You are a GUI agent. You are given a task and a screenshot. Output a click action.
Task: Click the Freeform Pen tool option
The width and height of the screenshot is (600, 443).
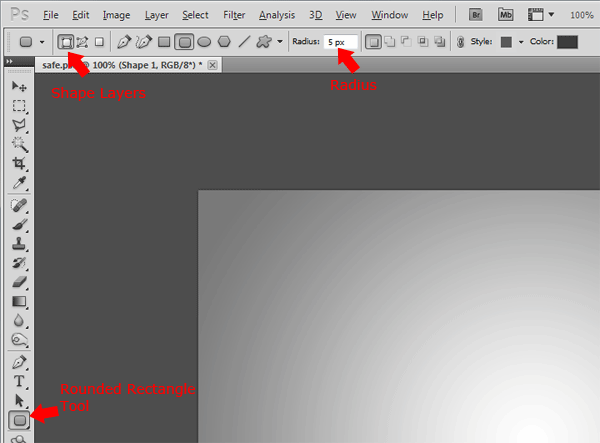pos(143,41)
